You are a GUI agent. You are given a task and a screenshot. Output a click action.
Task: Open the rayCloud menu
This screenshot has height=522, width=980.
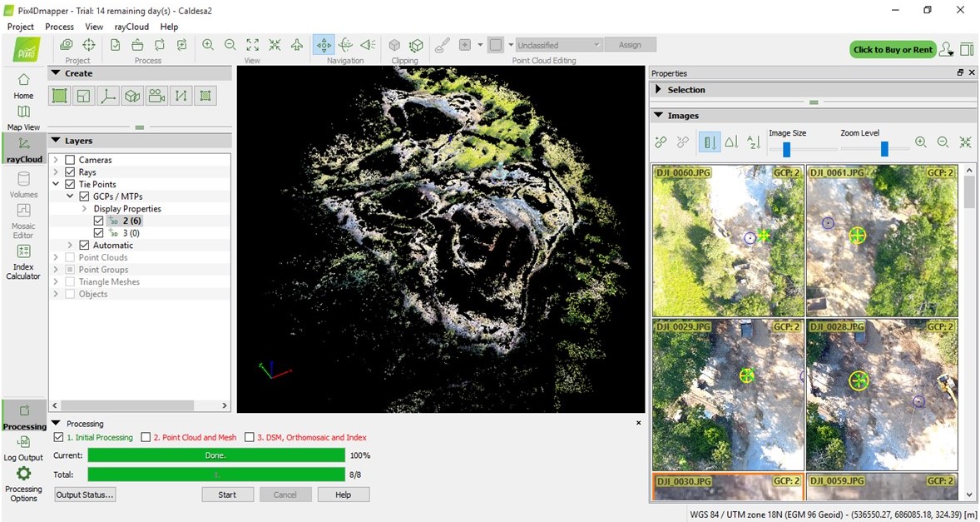click(x=131, y=27)
